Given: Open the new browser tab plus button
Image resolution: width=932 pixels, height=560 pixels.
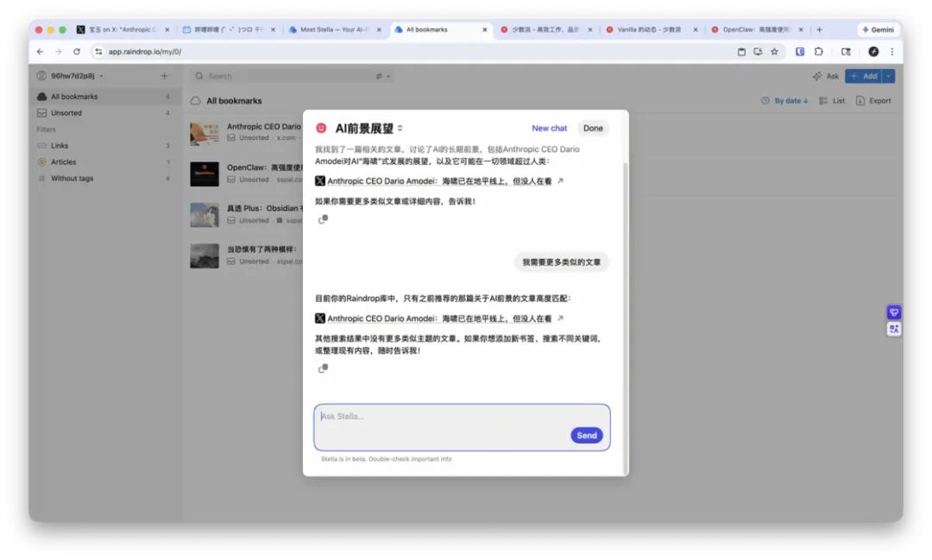Looking at the screenshot, I should pos(819,29).
